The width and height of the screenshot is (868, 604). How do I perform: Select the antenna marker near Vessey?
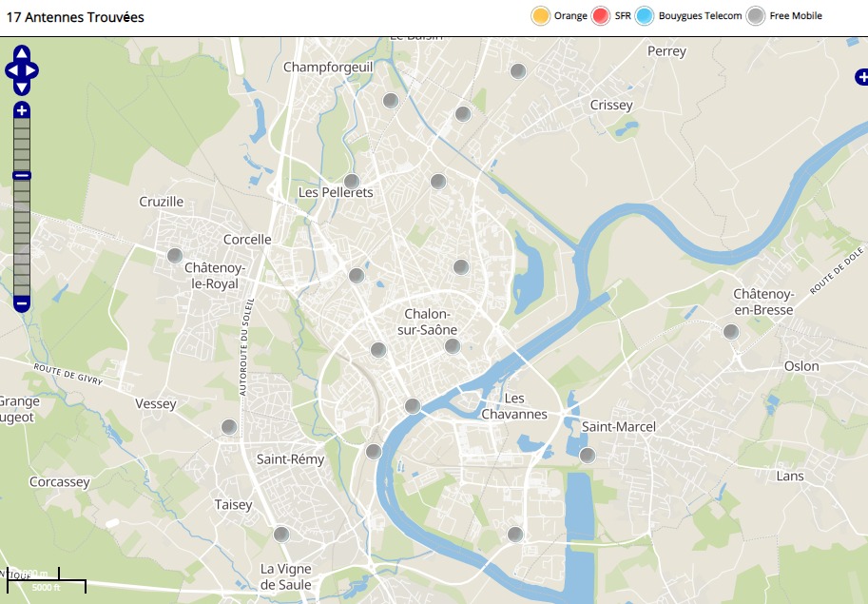click(229, 428)
